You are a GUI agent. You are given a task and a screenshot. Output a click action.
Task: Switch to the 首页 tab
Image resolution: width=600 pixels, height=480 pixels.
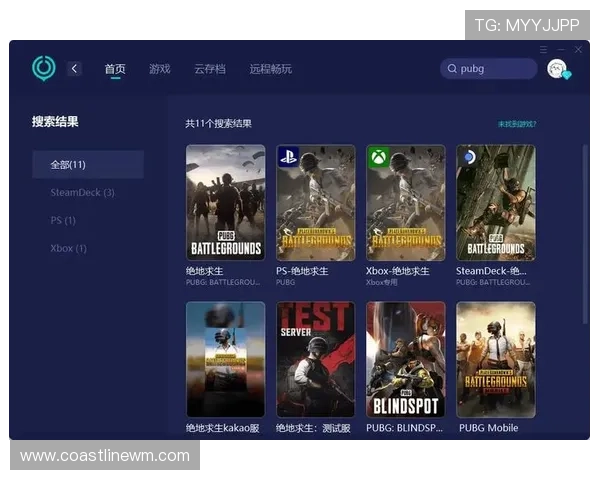coord(115,69)
